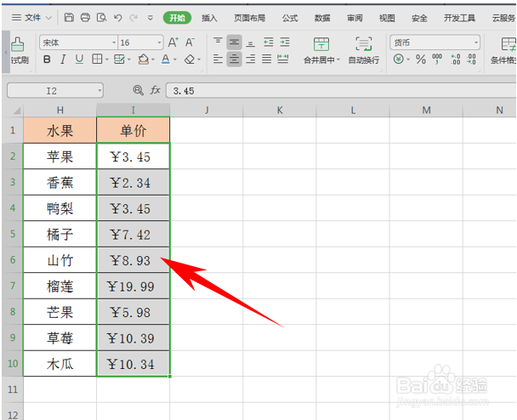Click cell containing 榴莲
The width and height of the screenshot is (517, 420).
point(60,287)
